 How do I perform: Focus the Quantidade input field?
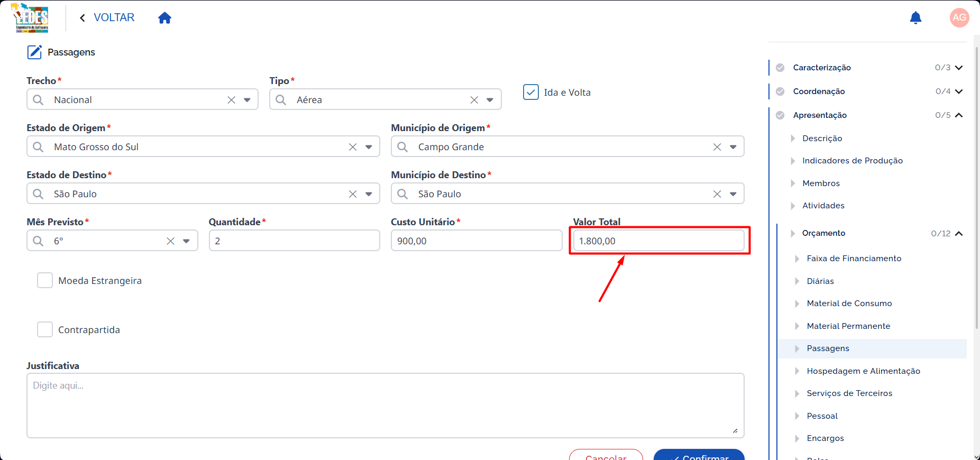[x=294, y=241]
